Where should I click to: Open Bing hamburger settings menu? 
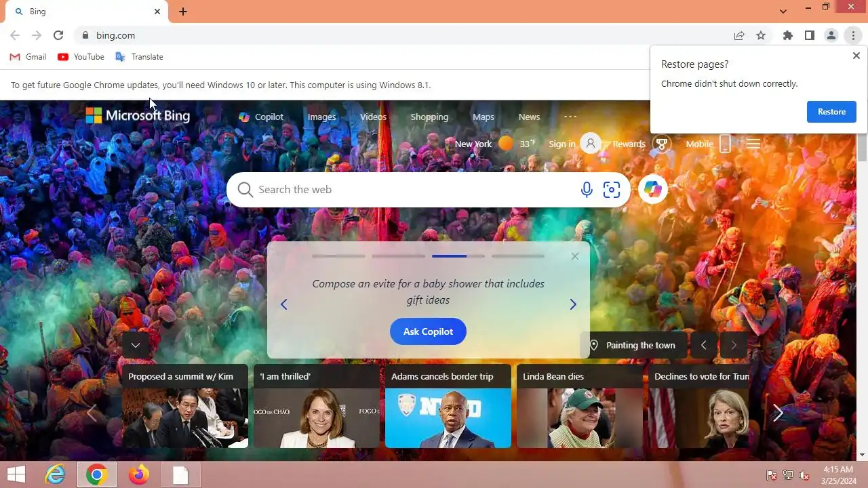[753, 144]
